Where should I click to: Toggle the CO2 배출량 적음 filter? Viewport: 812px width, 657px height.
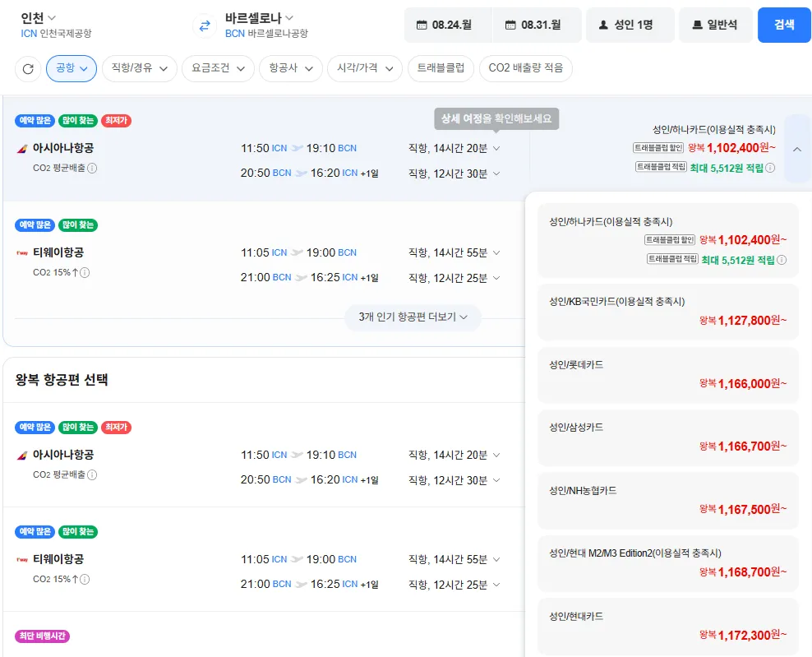(526, 68)
